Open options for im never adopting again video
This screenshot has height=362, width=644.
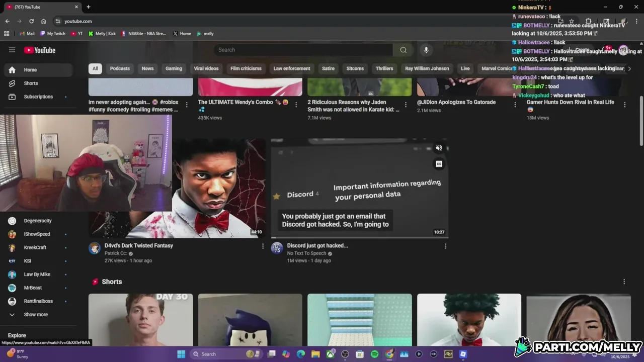pyautogui.click(x=187, y=105)
